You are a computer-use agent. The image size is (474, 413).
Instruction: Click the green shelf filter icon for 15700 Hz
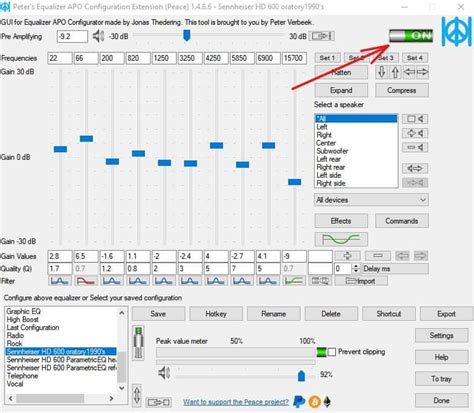pyautogui.click(x=294, y=281)
